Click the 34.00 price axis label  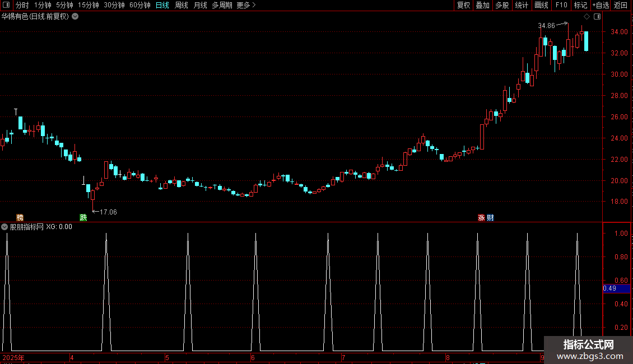619,32
